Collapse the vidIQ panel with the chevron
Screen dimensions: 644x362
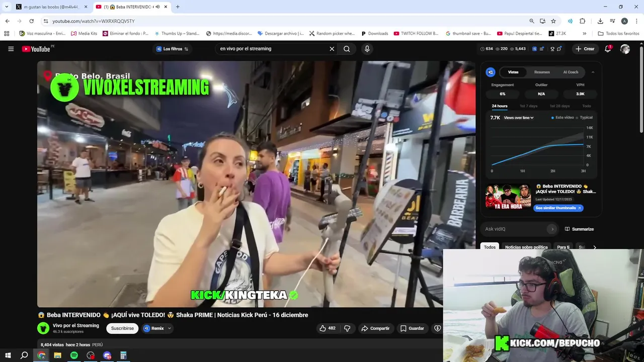pos(593,72)
